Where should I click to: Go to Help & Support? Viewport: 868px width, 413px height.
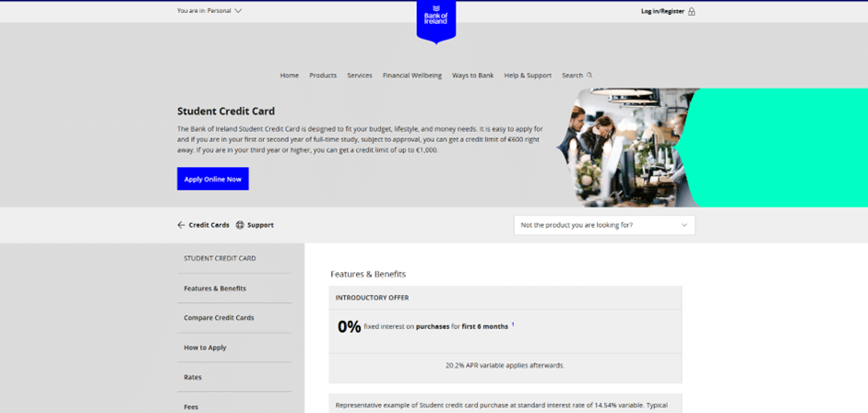point(528,76)
